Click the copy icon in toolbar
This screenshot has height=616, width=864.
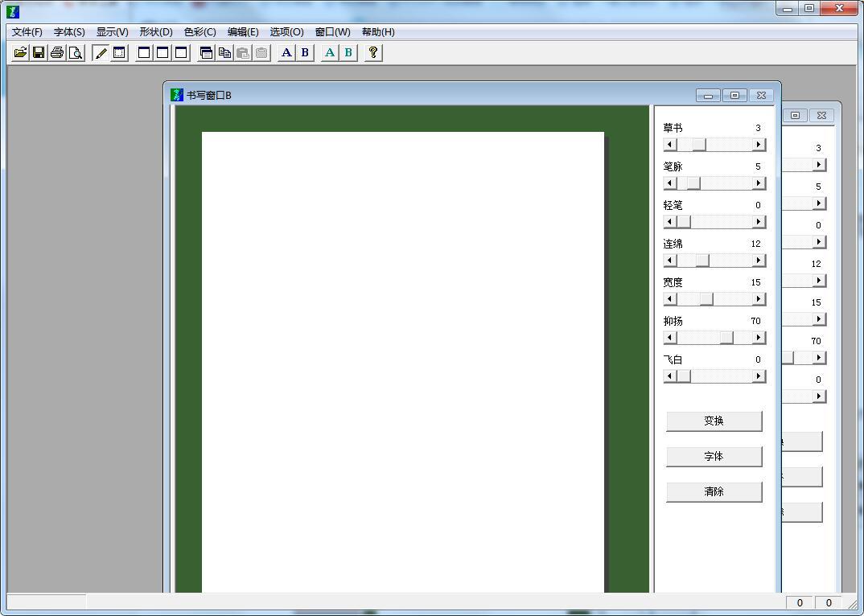click(x=224, y=53)
